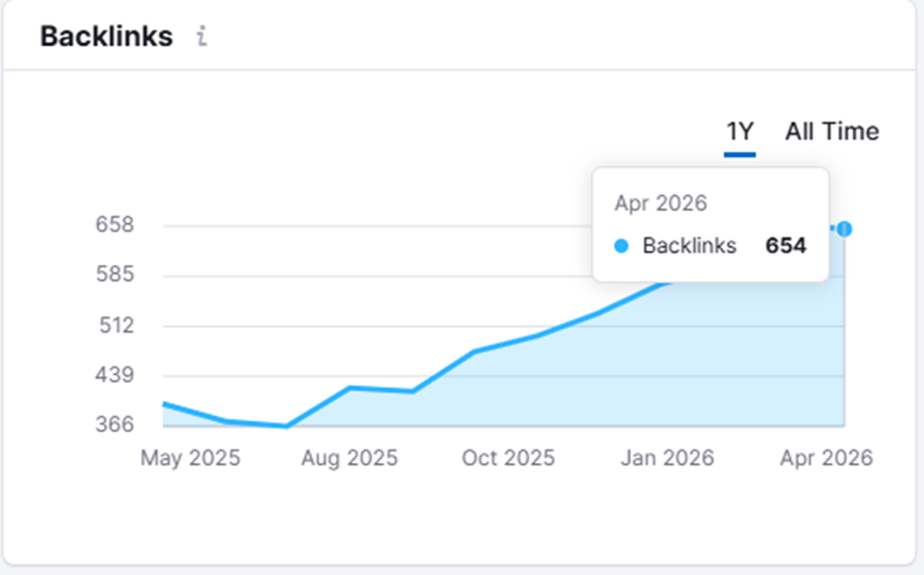The image size is (924, 575).
Task: Click the Apr 2026 x-axis label
Action: (x=826, y=458)
